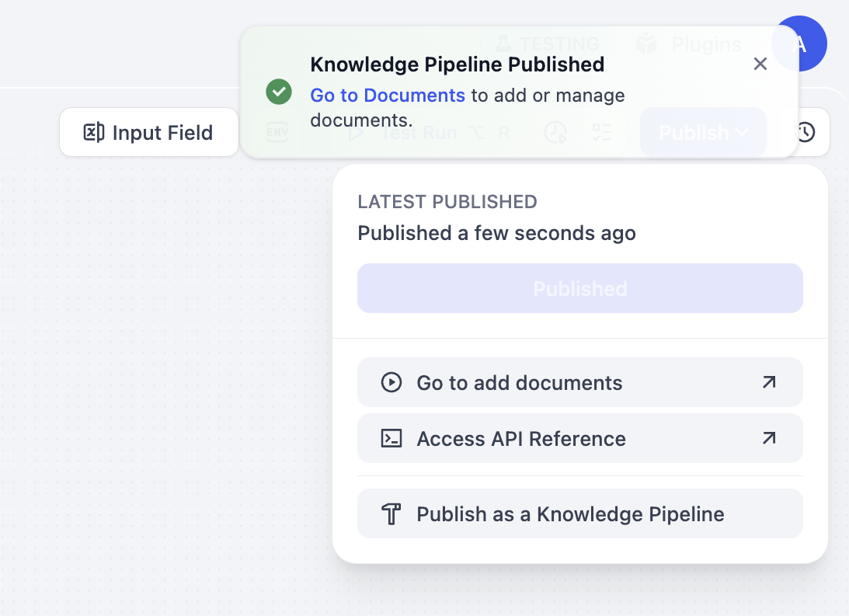Viewport: 849px width, 616px height.
Task: Click play icon beside Go to add documents
Action: click(x=391, y=382)
